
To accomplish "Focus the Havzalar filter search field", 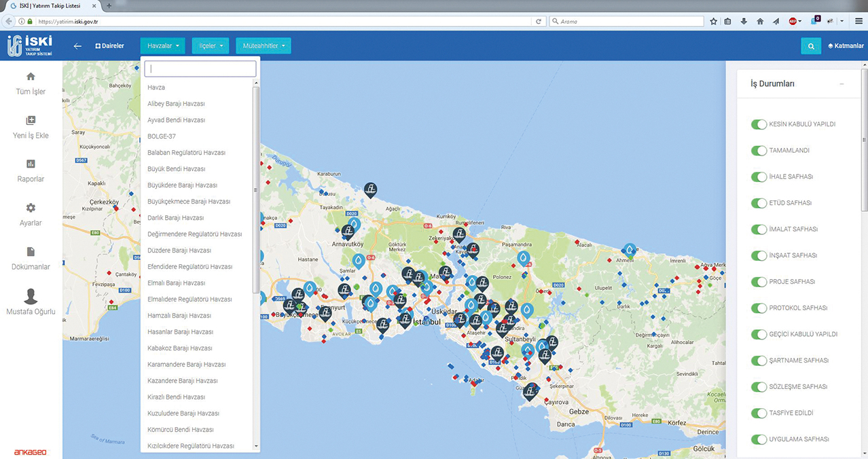I will pyautogui.click(x=200, y=69).
